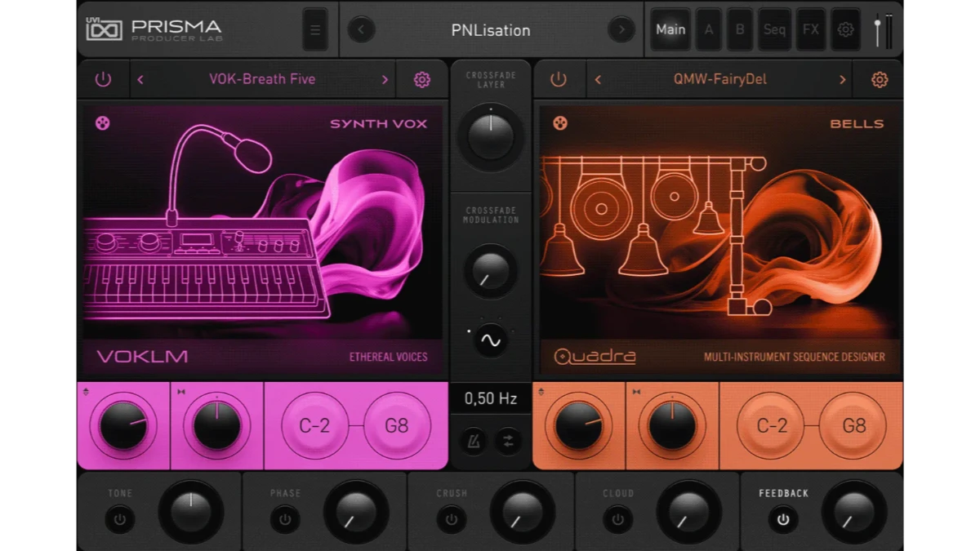The width and height of the screenshot is (980, 551).
Task: Randomize the Synth Vox layer with dice icon
Action: tap(103, 123)
